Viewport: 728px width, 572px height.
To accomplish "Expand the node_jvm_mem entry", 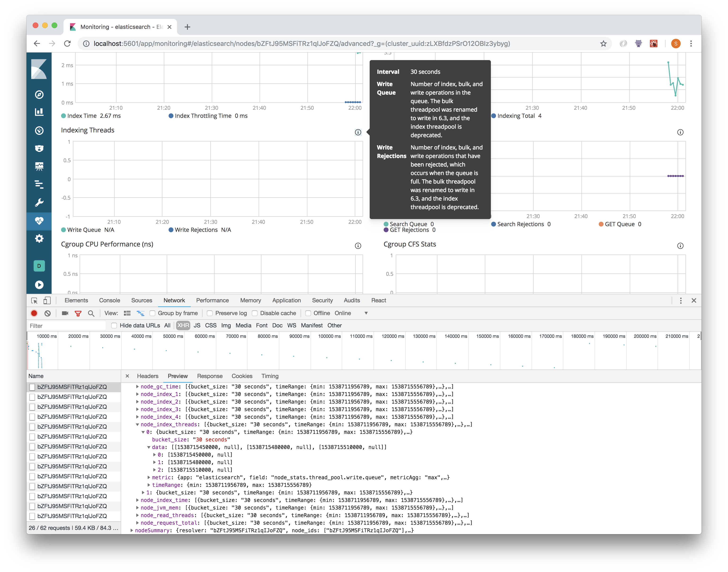I will (137, 508).
